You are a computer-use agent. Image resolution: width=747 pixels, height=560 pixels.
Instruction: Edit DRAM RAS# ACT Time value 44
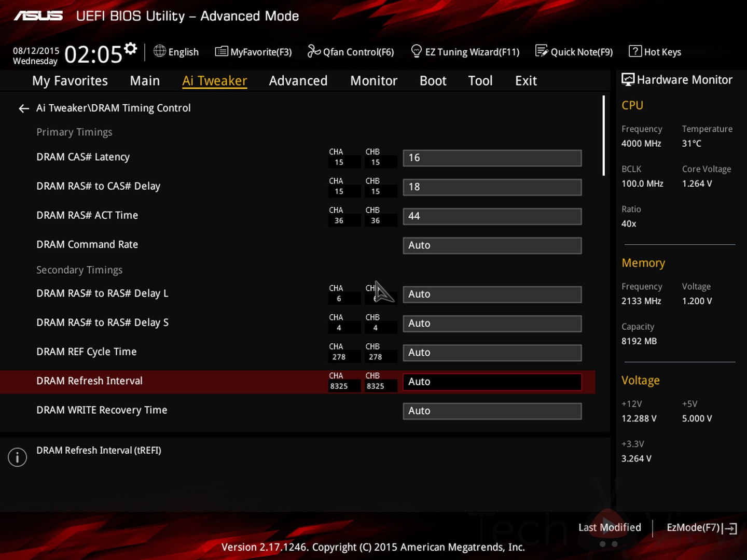coord(492,216)
